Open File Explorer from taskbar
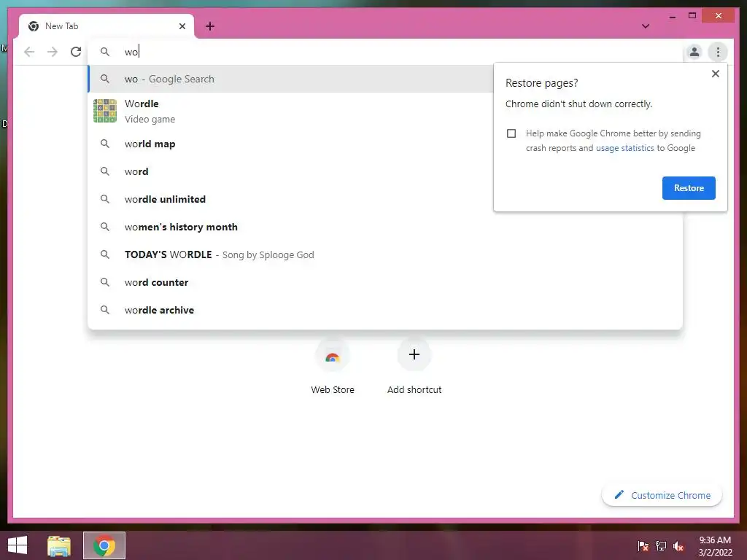747x560 pixels. tap(59, 545)
